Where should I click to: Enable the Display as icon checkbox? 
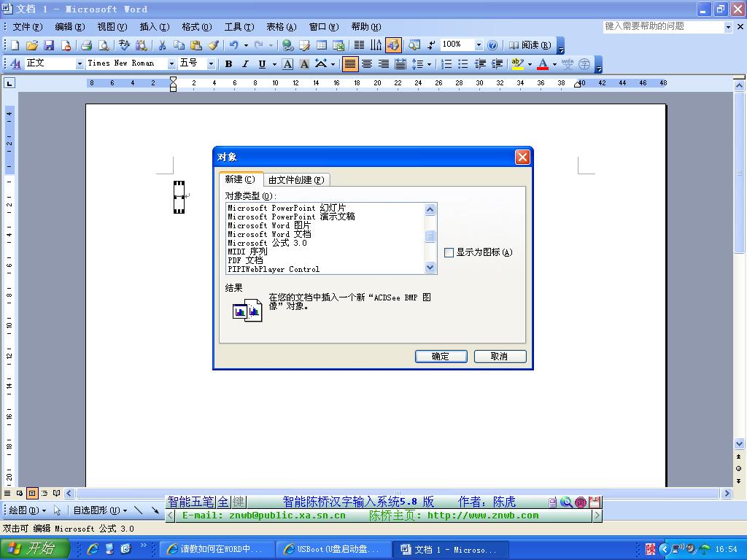(x=449, y=252)
